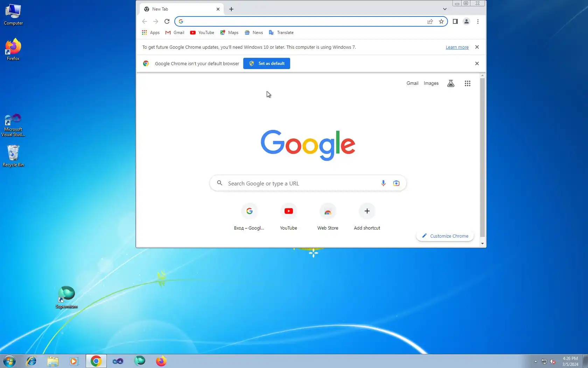This screenshot has width=588, height=368.
Task: Dismiss the Windows 7 update notice
Action: 477,47
